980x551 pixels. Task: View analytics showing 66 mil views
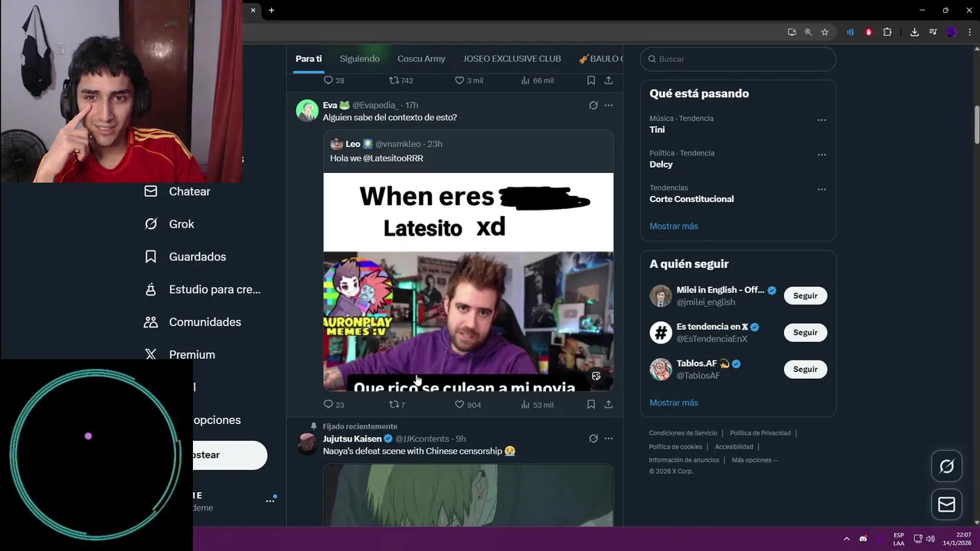pyautogui.click(x=537, y=80)
